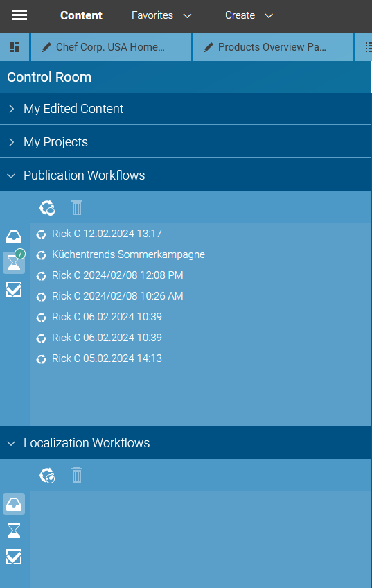Open the hamburger main menu

point(19,15)
